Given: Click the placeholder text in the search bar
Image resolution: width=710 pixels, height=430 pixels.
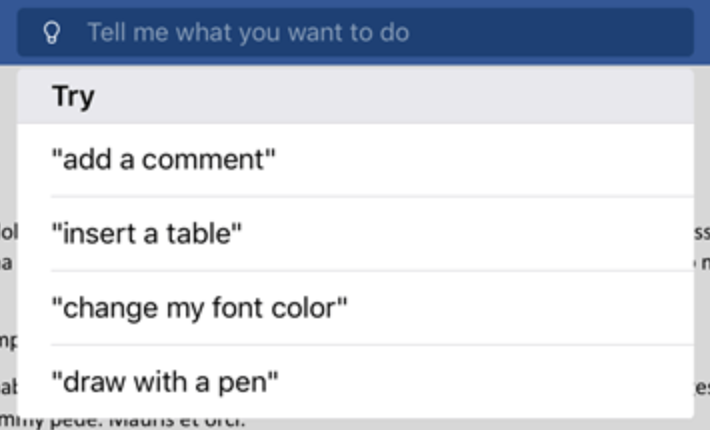Looking at the screenshot, I should pyautogui.click(x=248, y=33).
